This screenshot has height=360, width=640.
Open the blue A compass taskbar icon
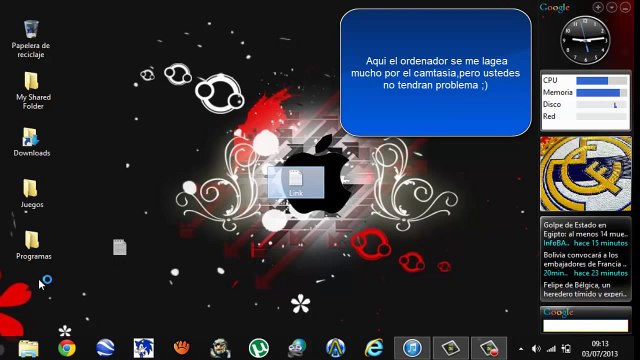click(x=336, y=348)
